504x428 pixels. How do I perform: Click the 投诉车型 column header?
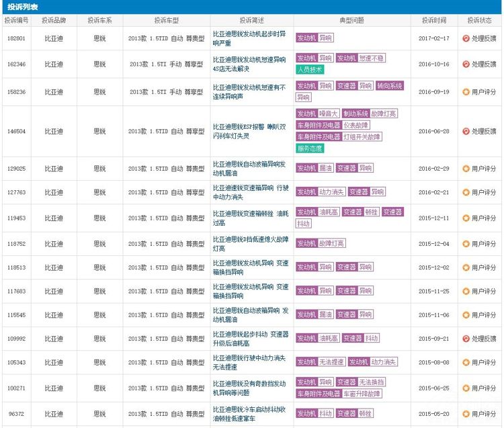tap(167, 20)
